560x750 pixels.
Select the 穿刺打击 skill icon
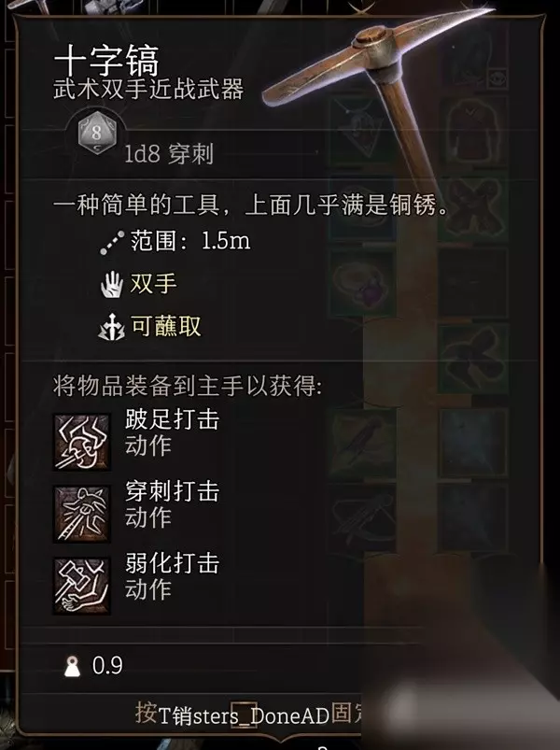click(82, 514)
